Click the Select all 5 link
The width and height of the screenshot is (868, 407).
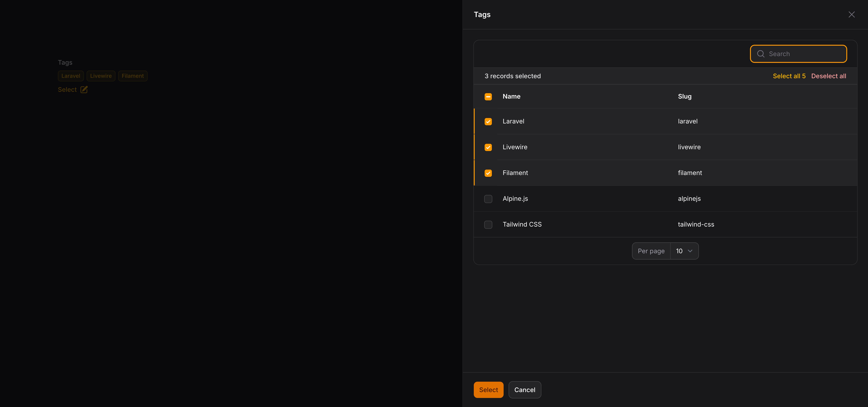(789, 76)
